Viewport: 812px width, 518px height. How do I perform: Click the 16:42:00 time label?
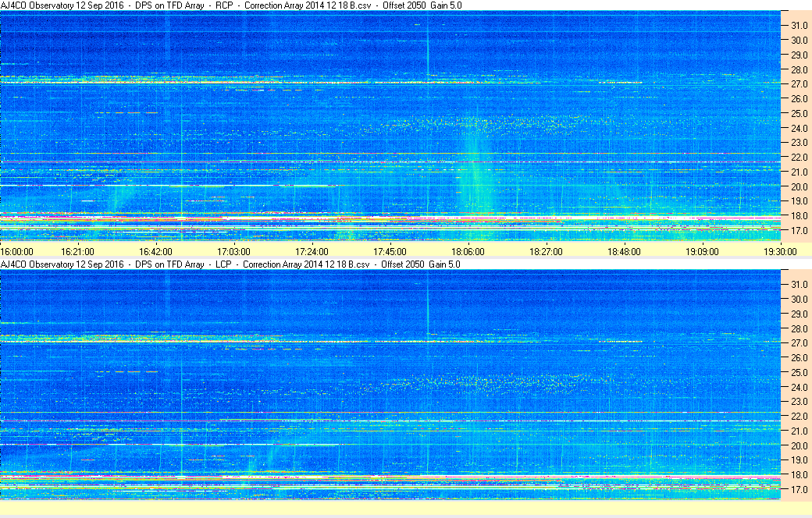(155, 252)
